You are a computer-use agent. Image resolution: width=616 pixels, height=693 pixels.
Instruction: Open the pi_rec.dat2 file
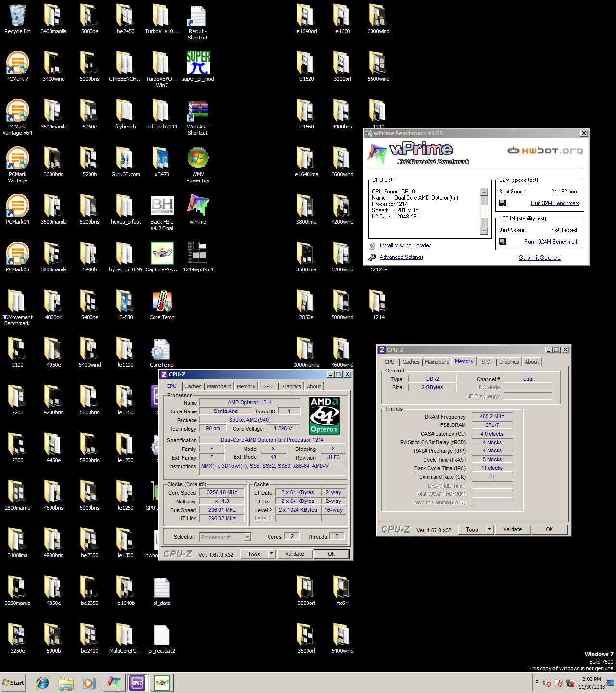point(162,639)
